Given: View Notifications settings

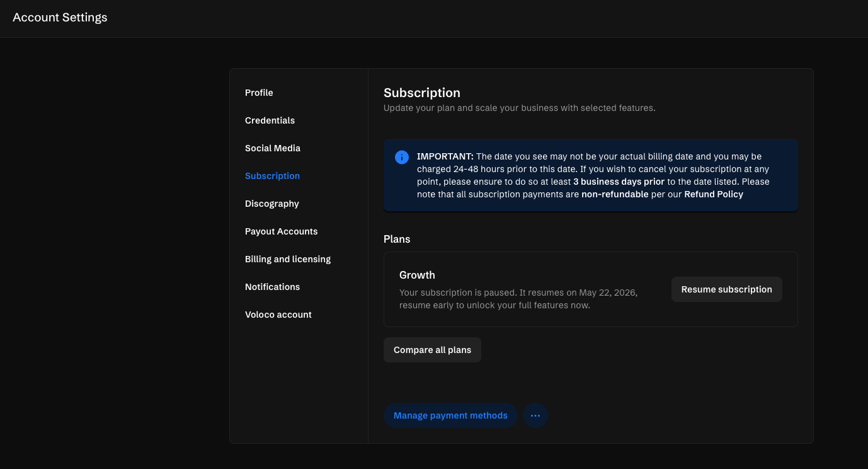Looking at the screenshot, I should 272,287.
